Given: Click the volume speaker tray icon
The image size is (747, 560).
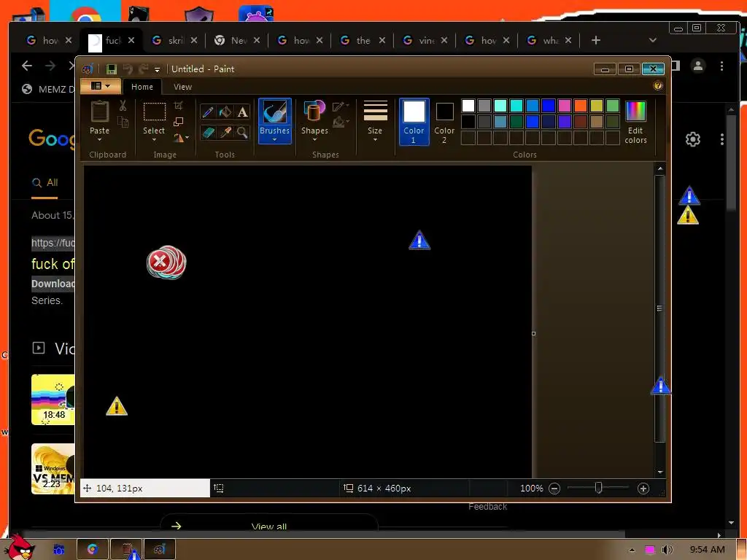Looking at the screenshot, I should (x=667, y=550).
